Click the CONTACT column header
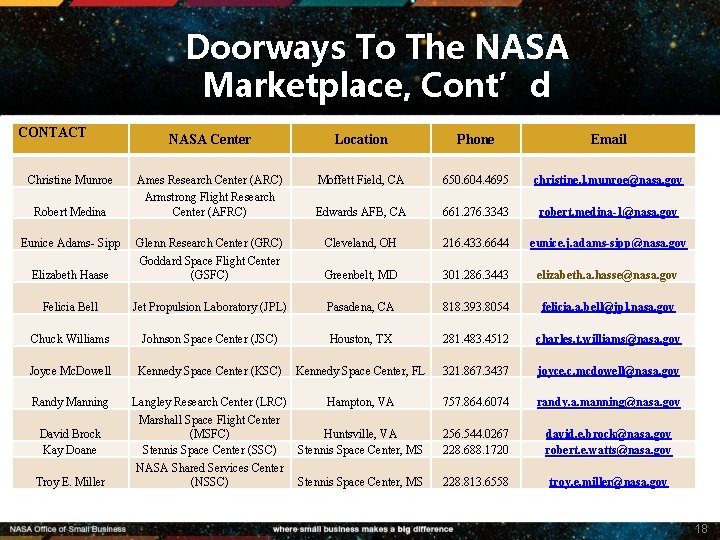Screen dimensions: 720x540 click(52, 132)
